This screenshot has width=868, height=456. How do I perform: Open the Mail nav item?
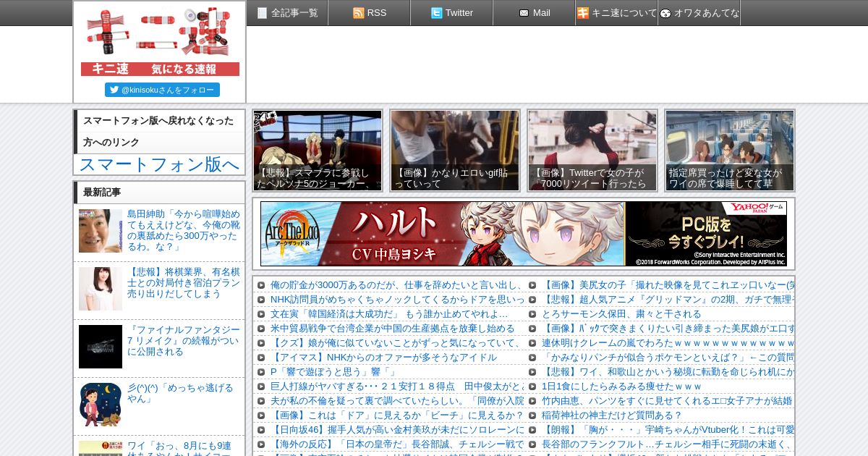coord(535,13)
